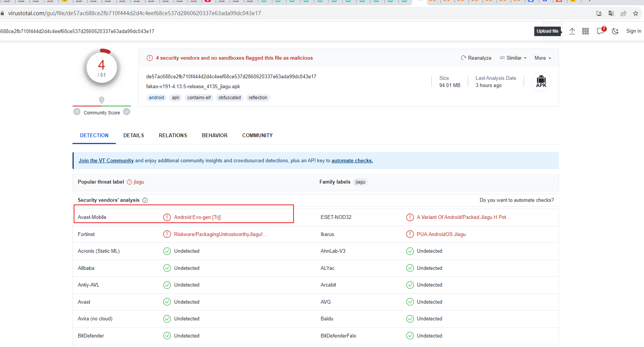Click undetected check icon for AhnLab-V3
644x347 pixels.
pyautogui.click(x=410, y=251)
